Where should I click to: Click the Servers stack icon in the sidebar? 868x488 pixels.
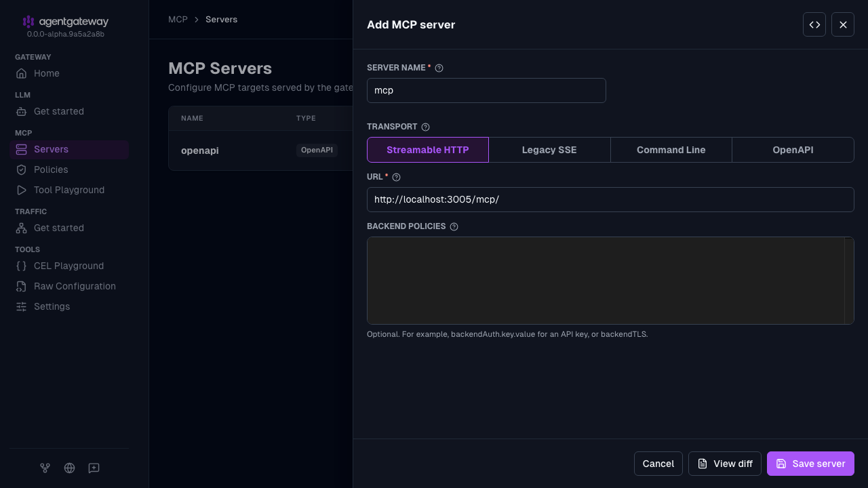tap(21, 149)
